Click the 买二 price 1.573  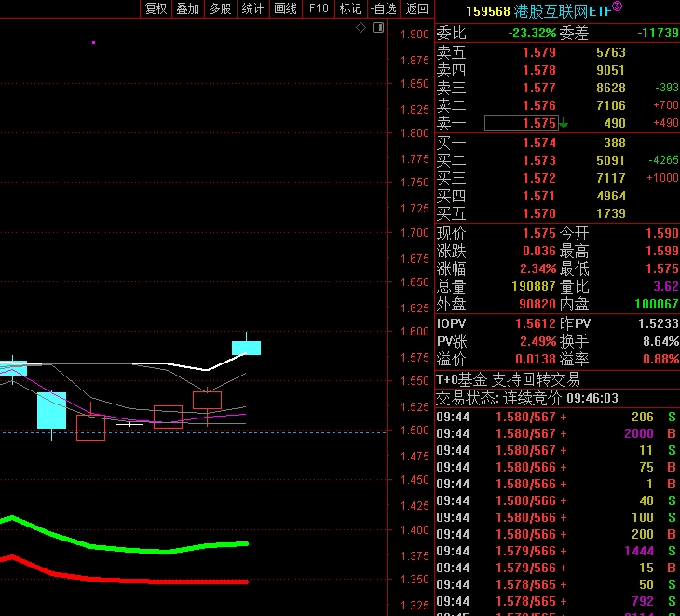click(x=539, y=161)
